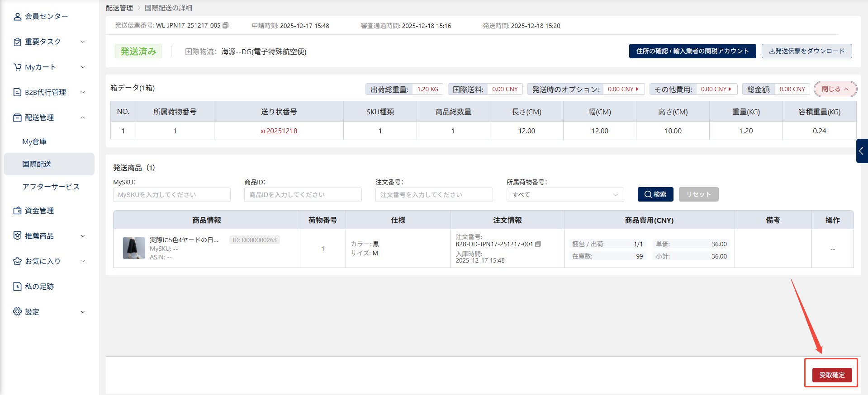Click 高さ cell value 10.00
This screenshot has height=395, width=868.
pyautogui.click(x=673, y=131)
